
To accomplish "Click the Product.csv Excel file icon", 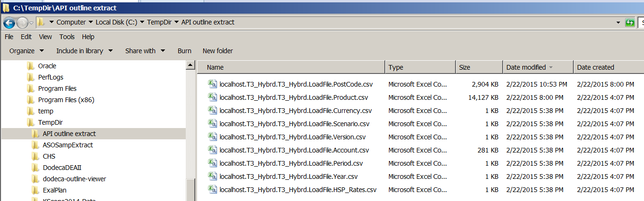I will (x=213, y=98).
